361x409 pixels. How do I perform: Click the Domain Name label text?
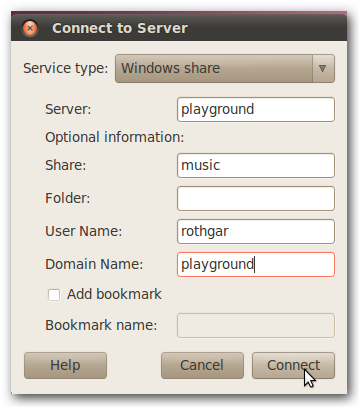pyautogui.click(x=94, y=264)
